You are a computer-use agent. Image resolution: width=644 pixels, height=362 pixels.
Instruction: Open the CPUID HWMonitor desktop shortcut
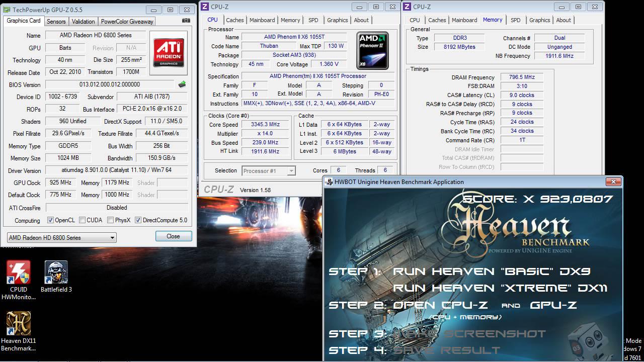[x=18, y=281]
